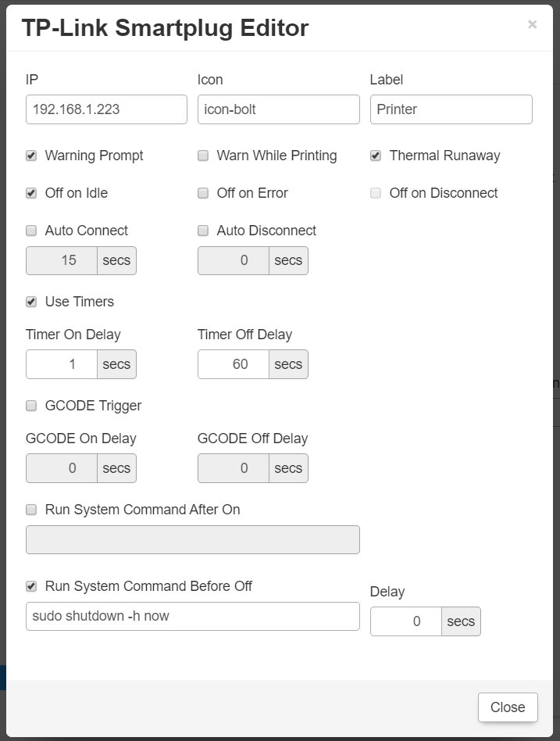Edit the sudo shutdown command field
This screenshot has width=560, height=741.
pyautogui.click(x=193, y=616)
